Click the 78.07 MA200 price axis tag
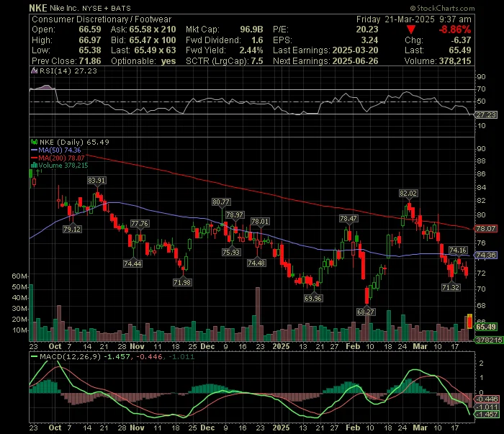The height and width of the screenshot is (434, 504). click(486, 229)
